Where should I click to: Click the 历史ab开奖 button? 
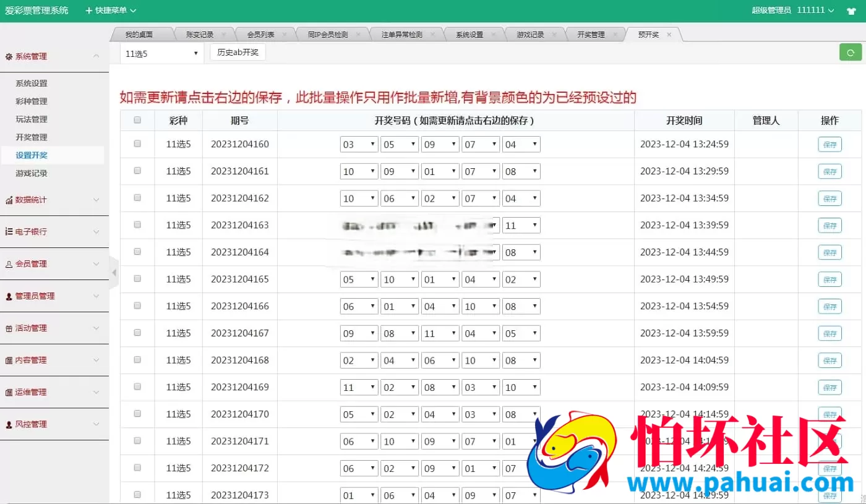(x=238, y=53)
